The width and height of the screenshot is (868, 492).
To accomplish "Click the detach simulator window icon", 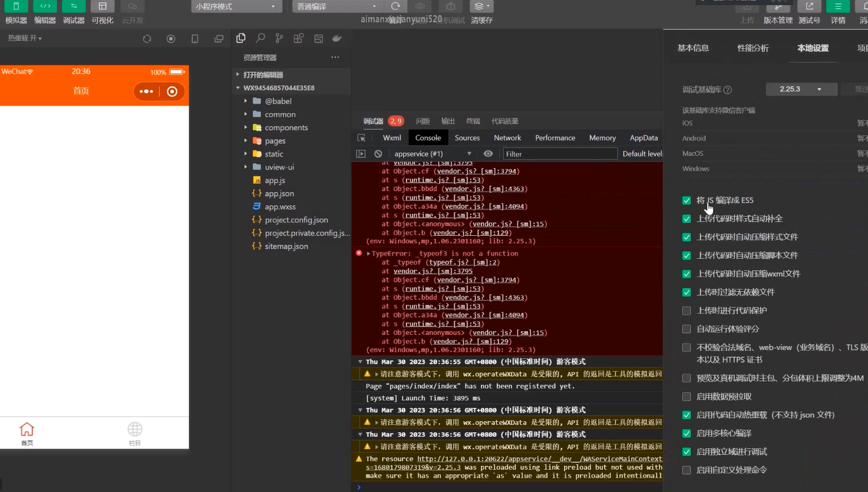I will pyautogui.click(x=219, y=39).
